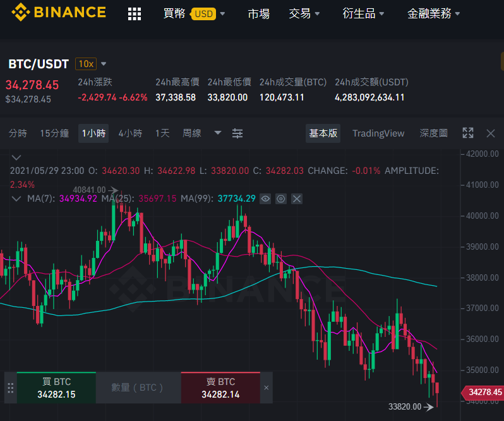Open chart indicator settings sliders icon
504x421 pixels.
click(237, 133)
